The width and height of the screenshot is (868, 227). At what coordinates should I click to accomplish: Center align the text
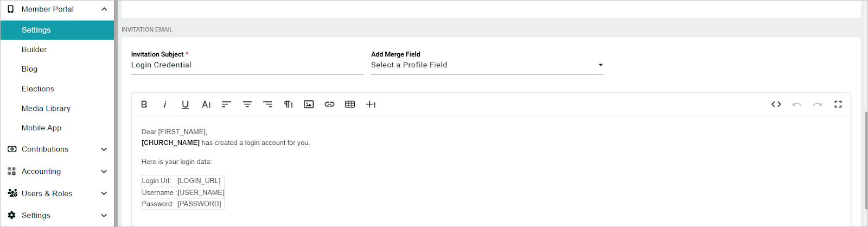(x=247, y=104)
